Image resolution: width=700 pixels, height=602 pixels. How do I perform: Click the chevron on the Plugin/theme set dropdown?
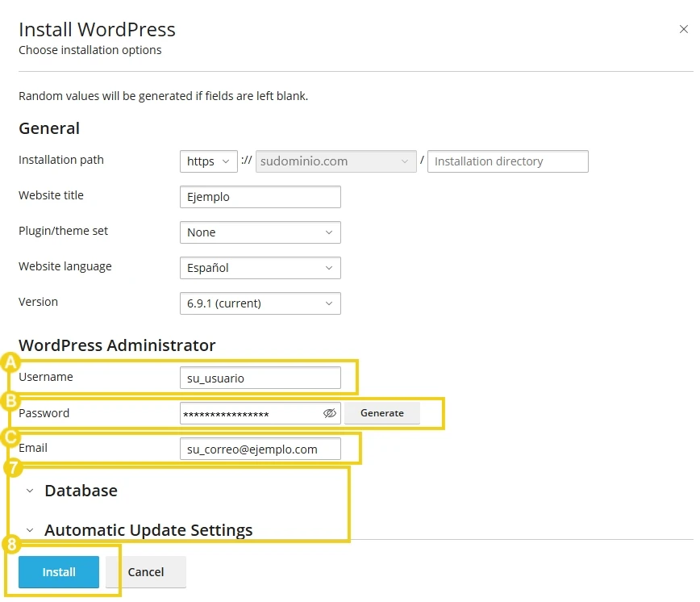click(x=327, y=232)
